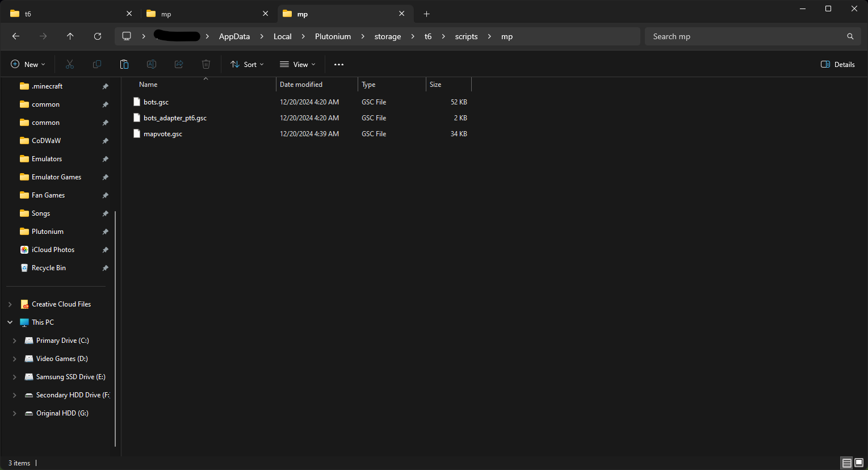The width and height of the screenshot is (868, 470).
Task: Click the Delete trash icon
Action: point(206,64)
